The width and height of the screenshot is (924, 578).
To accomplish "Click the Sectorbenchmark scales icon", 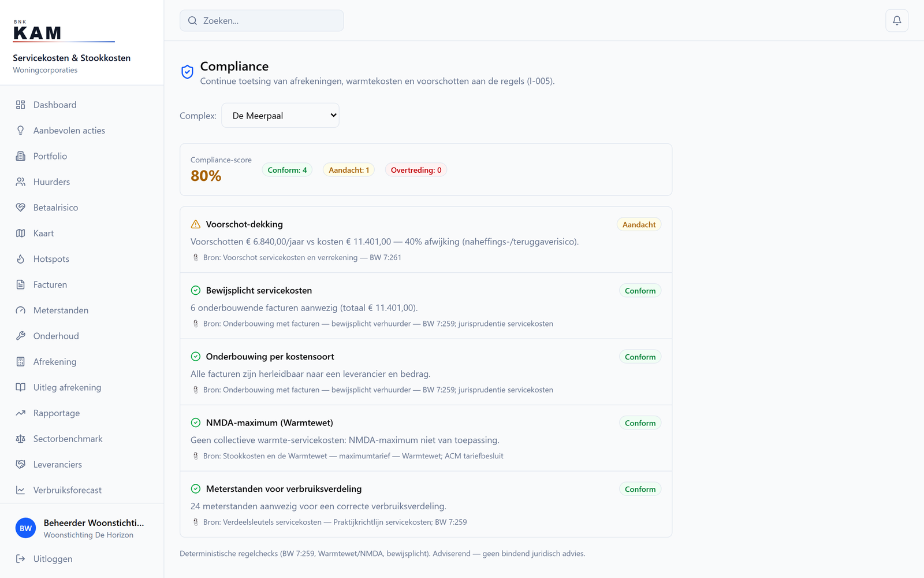I will click(21, 439).
